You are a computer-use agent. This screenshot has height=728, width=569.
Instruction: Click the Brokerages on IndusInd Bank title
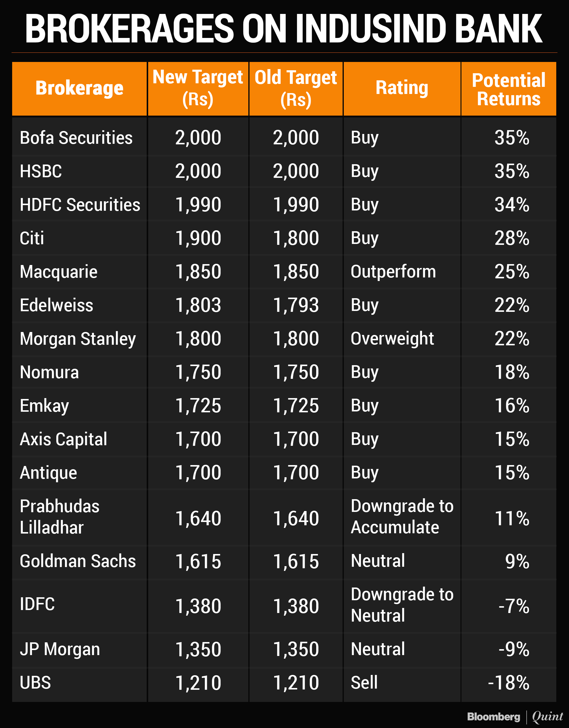point(284,29)
